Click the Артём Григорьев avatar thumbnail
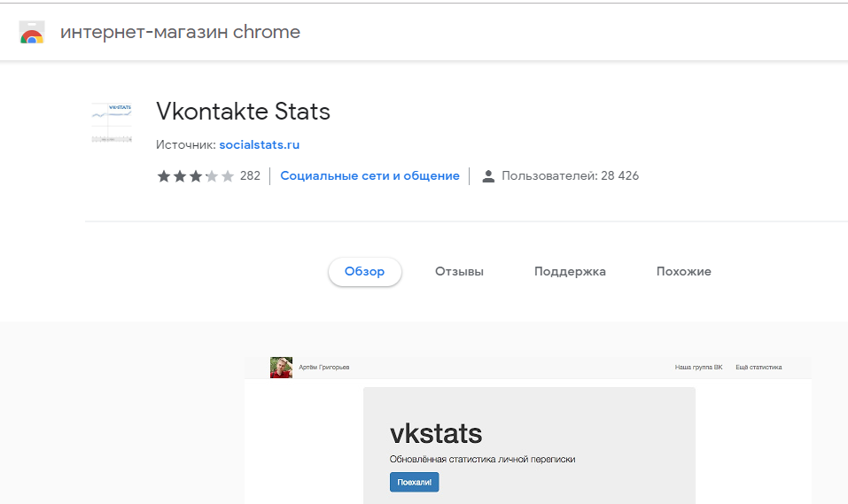The height and width of the screenshot is (504, 848). pos(281,368)
